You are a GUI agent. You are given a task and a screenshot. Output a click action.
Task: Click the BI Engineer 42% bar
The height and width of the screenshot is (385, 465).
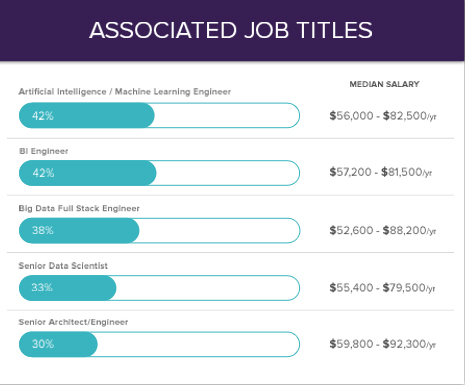coord(159,173)
